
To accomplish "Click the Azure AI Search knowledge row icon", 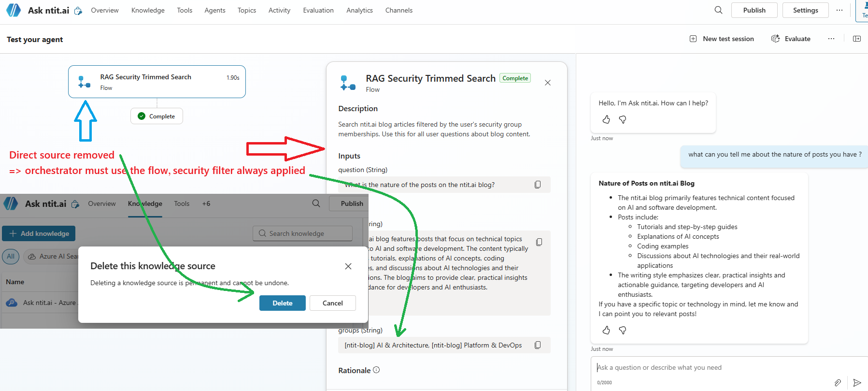I will click(x=12, y=303).
